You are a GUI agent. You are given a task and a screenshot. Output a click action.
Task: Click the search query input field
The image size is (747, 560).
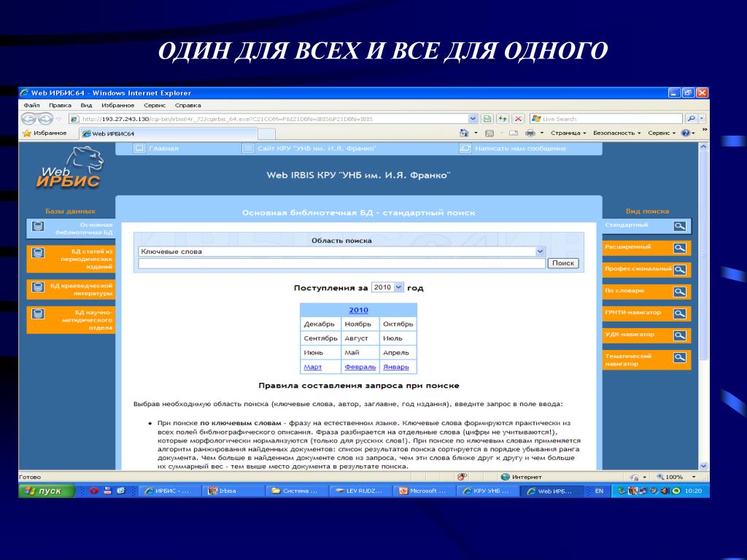tap(341, 262)
